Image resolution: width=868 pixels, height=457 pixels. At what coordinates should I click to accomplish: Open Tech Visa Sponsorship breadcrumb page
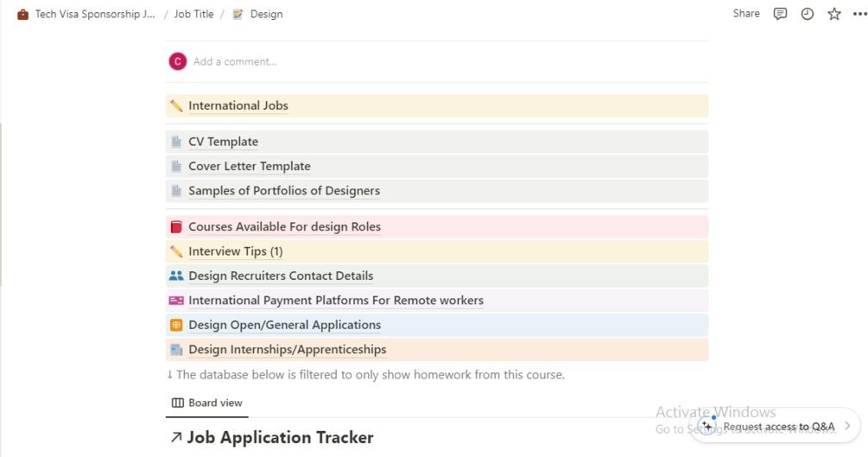point(95,15)
